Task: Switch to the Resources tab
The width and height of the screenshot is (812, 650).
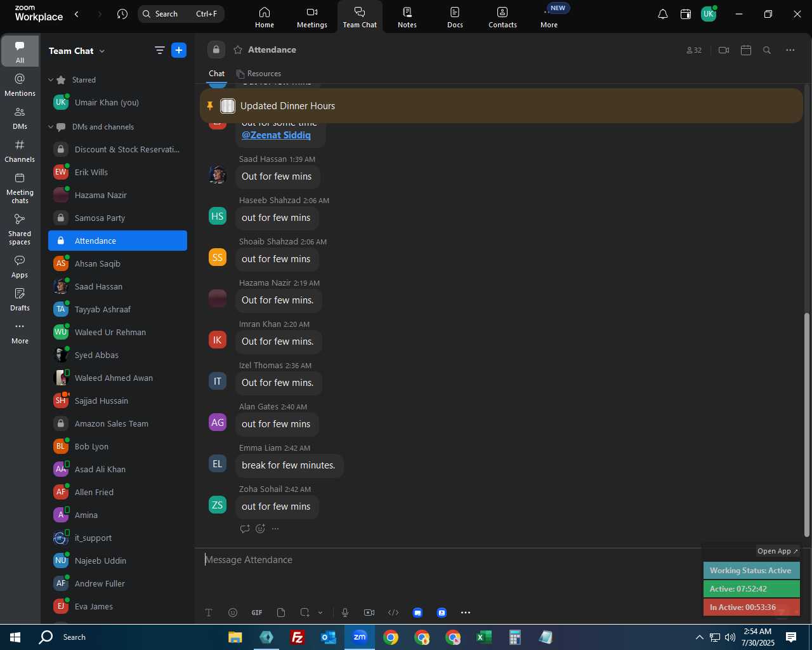Action: click(258, 74)
